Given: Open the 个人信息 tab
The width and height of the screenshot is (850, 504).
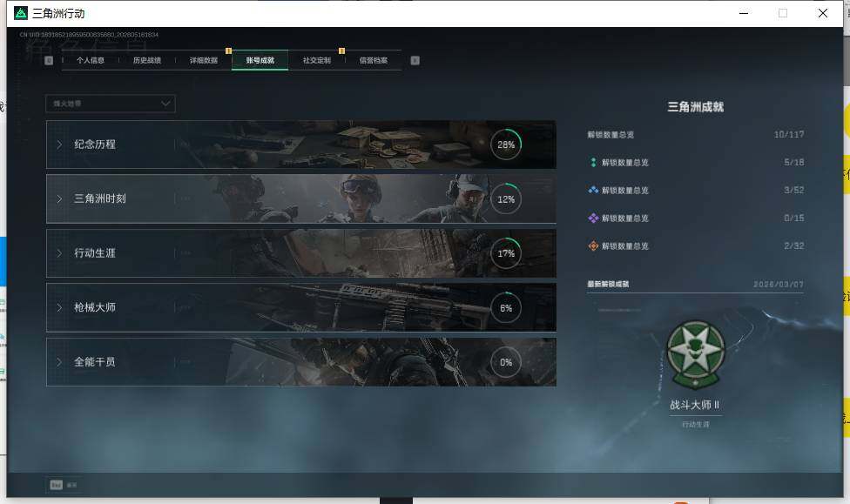Looking at the screenshot, I should [x=91, y=60].
